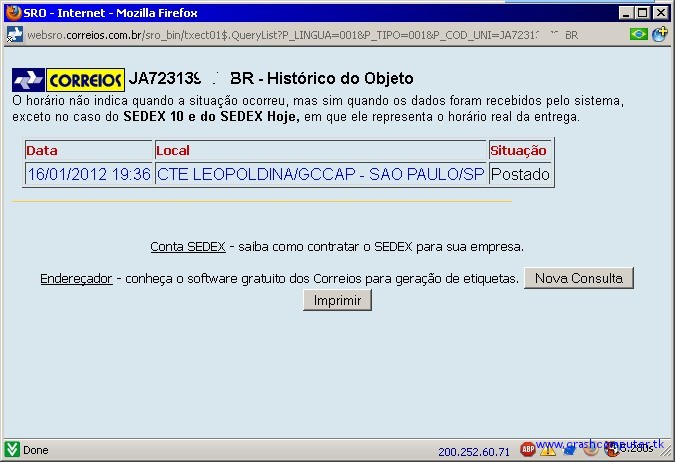Click the Situação column header

pos(520,151)
